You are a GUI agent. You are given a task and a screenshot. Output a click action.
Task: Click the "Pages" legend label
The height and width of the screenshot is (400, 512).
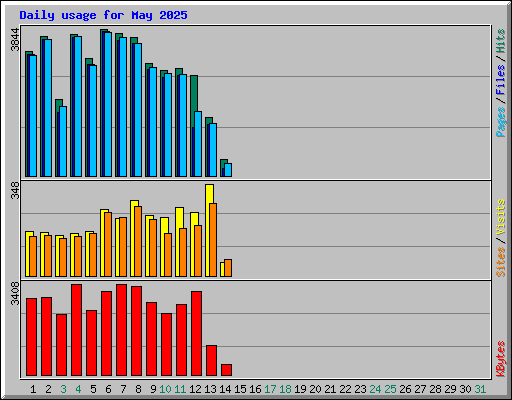501,122
